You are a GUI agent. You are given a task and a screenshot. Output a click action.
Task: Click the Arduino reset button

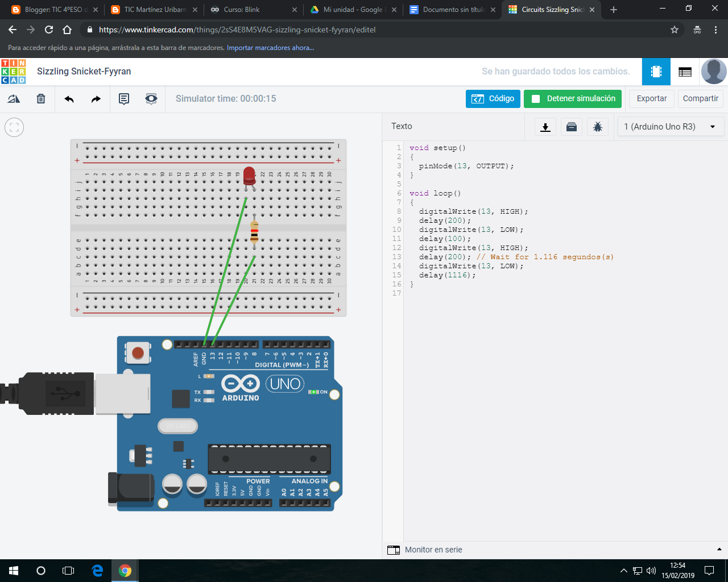[138, 353]
